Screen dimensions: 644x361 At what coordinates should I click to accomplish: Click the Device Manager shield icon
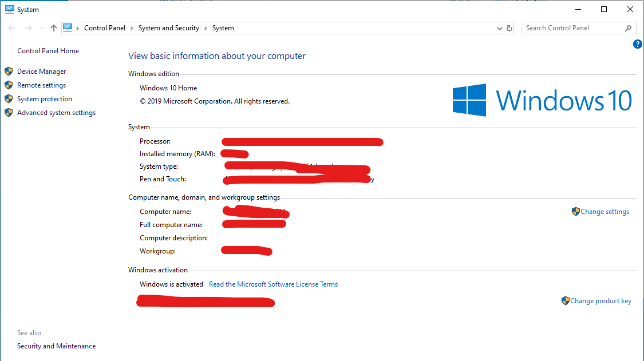(x=9, y=72)
